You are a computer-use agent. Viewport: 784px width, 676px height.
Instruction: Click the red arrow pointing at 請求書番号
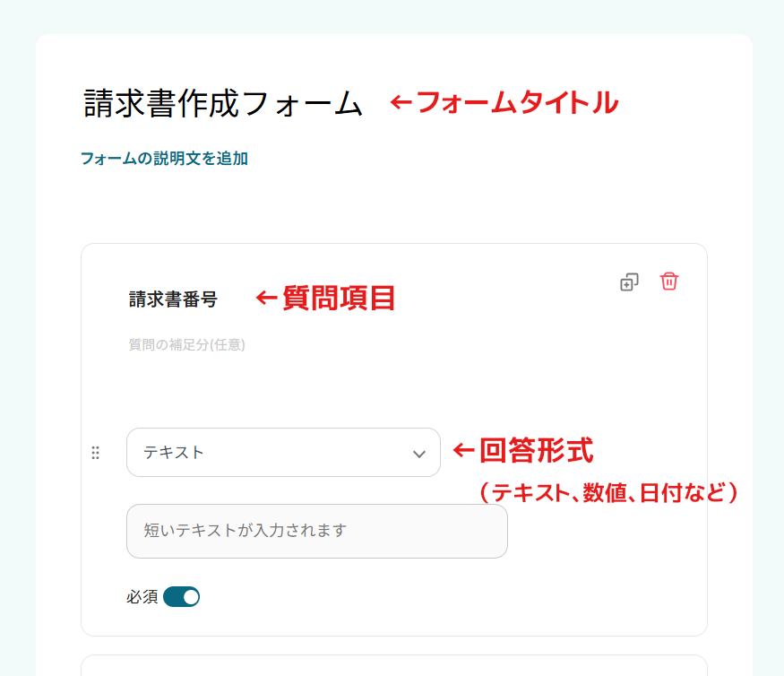[x=266, y=298]
